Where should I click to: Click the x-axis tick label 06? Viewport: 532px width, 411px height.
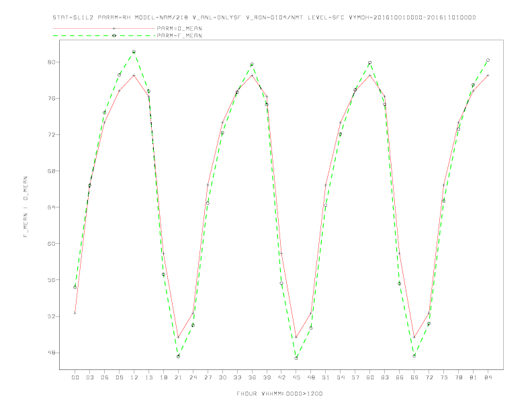point(105,377)
